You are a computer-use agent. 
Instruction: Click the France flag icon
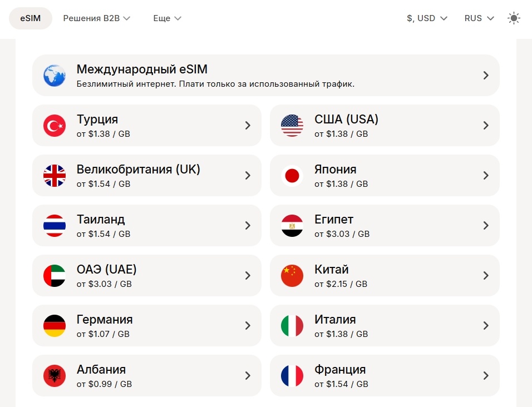pyautogui.click(x=292, y=375)
